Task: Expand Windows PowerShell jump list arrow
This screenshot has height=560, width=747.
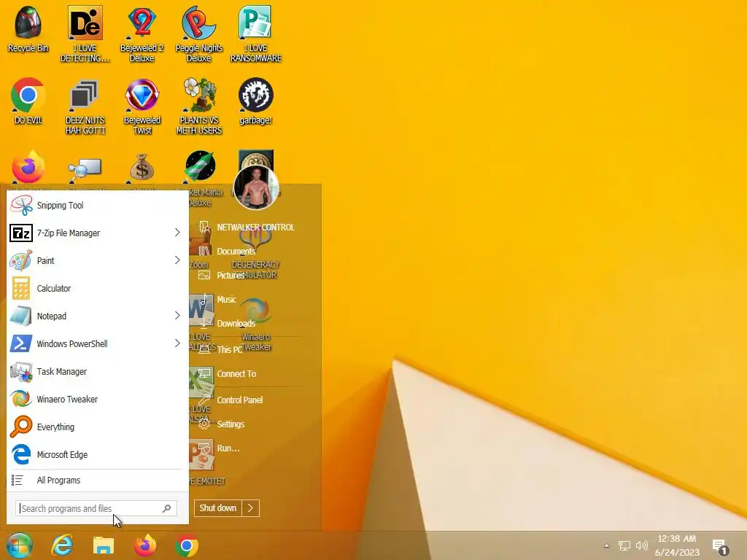Action: (x=177, y=343)
